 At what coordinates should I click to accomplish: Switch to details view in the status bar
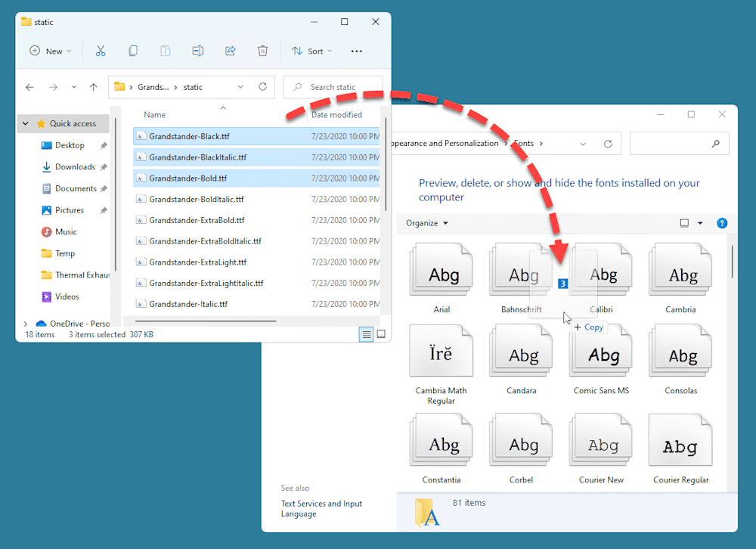367,333
